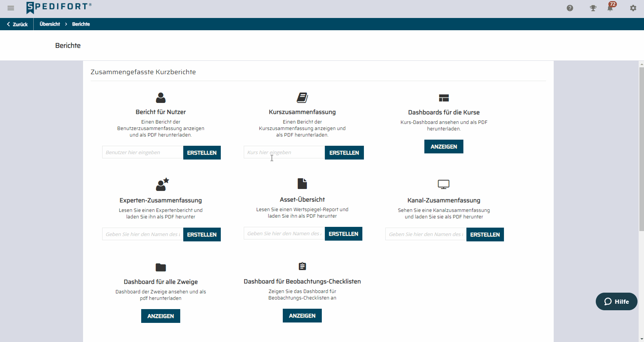This screenshot has width=644, height=342.
Task: Click the 'Berichte' page title
Action: [x=68, y=46]
